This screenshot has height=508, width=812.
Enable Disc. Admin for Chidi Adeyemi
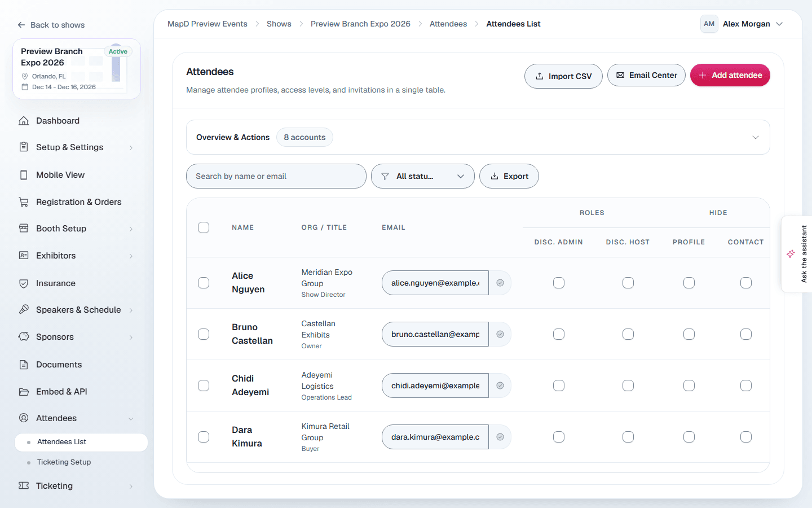pyautogui.click(x=559, y=386)
